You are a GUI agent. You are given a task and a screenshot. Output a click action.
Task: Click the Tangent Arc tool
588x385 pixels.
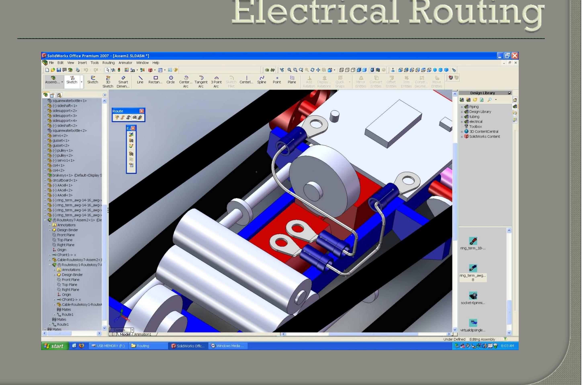[x=201, y=82]
